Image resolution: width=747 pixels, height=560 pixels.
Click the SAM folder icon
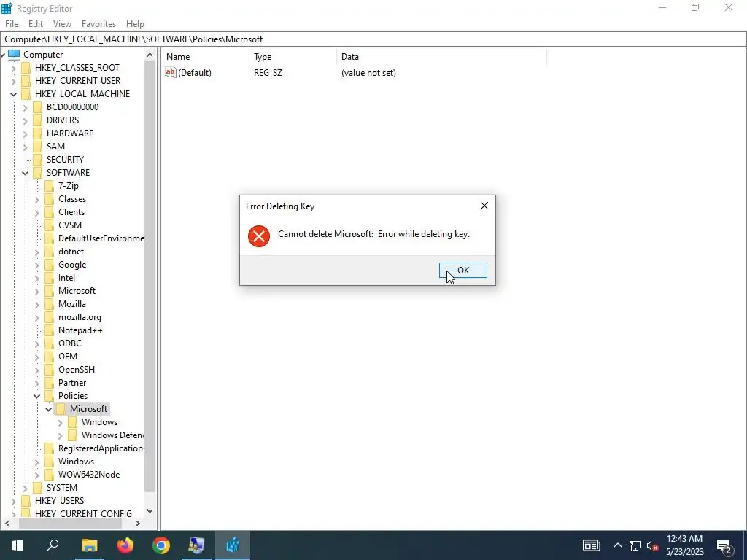click(x=38, y=146)
